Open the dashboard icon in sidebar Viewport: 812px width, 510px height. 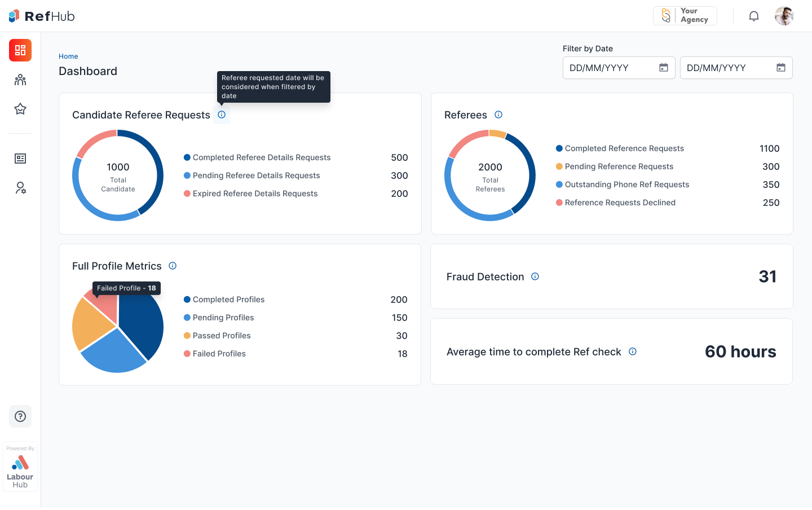[20, 50]
